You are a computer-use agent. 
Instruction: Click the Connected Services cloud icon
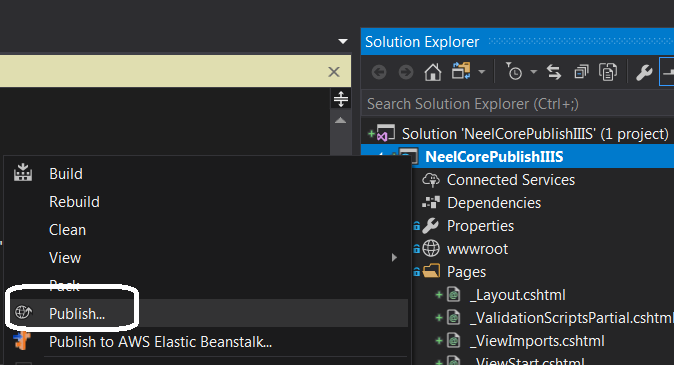tap(431, 180)
